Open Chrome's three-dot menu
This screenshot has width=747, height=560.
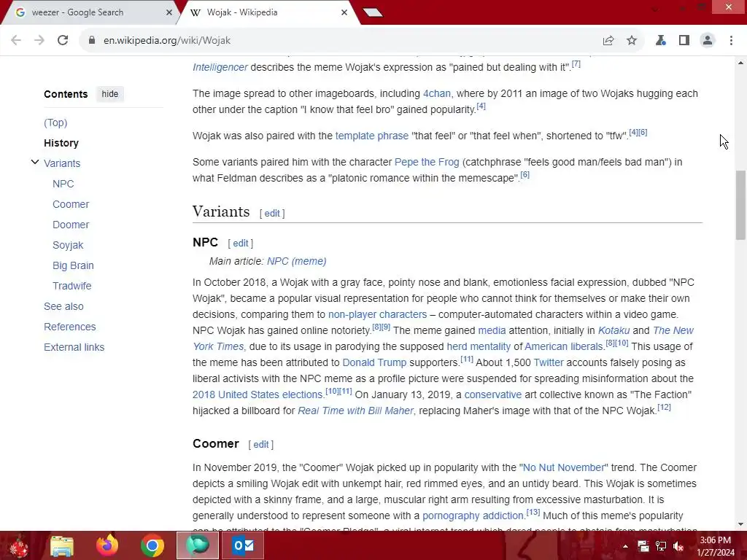point(731,41)
